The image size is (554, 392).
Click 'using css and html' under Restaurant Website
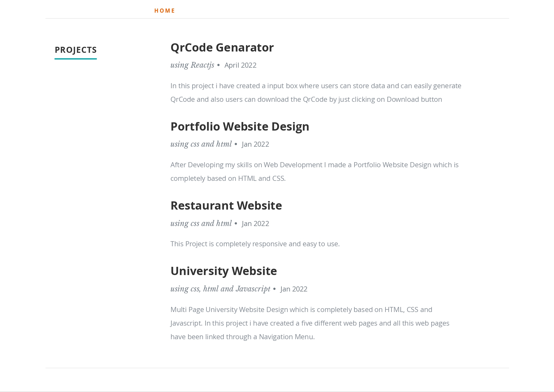pyautogui.click(x=201, y=224)
